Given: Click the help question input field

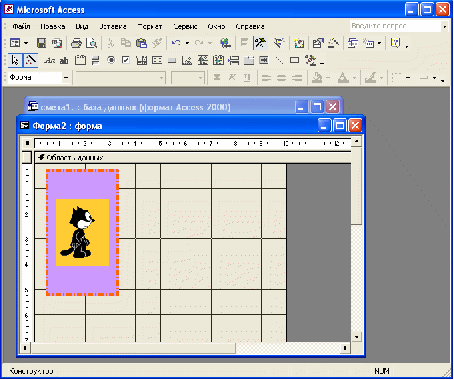Looking at the screenshot, I should tap(395, 26).
